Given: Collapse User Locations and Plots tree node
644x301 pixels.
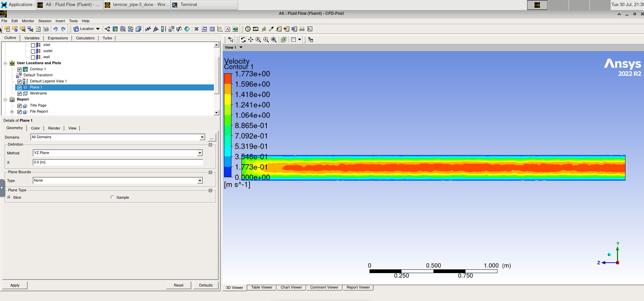Looking at the screenshot, I should click(x=5, y=63).
